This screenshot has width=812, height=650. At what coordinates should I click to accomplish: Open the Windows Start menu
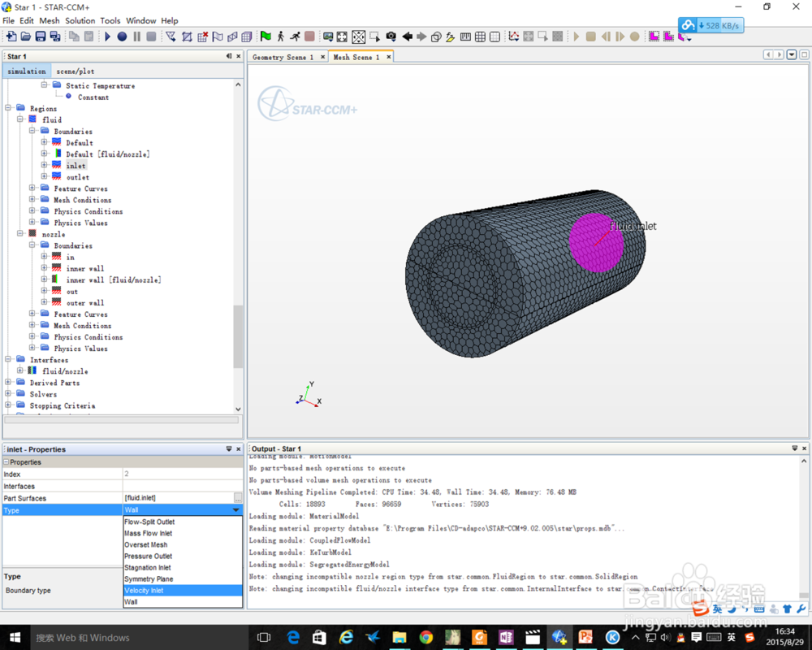click(x=15, y=638)
